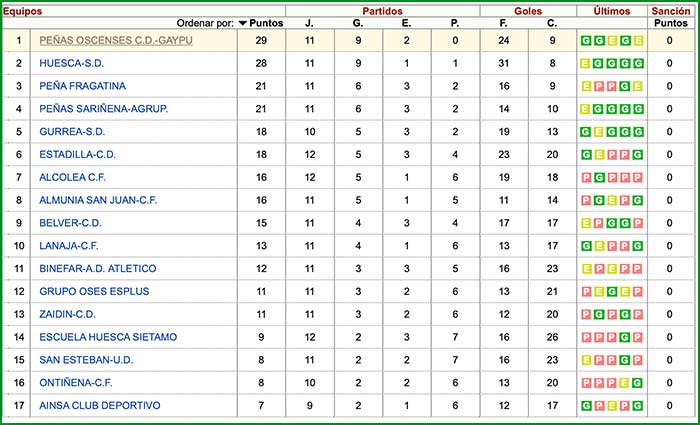The width and height of the screenshot is (700, 425).
Task: Click the single green G badge for Alcolea C.F.
Action: 599,177
